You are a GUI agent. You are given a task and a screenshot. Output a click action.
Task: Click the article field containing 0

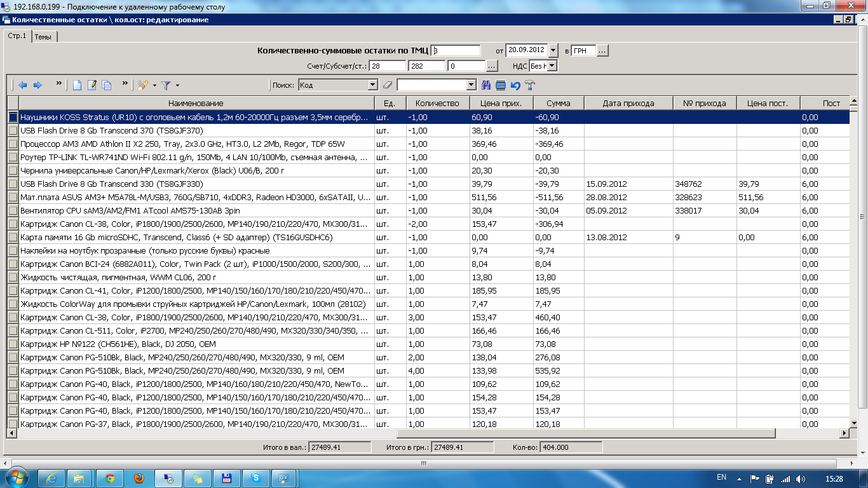click(466, 65)
